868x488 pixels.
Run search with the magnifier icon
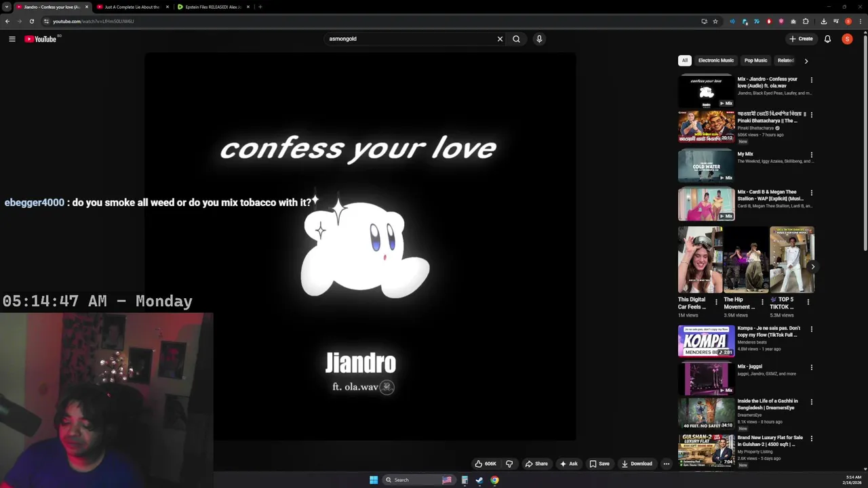(x=516, y=39)
